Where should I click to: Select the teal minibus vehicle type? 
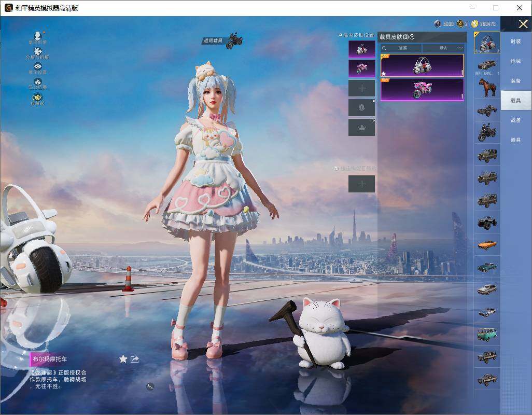coord(487,334)
